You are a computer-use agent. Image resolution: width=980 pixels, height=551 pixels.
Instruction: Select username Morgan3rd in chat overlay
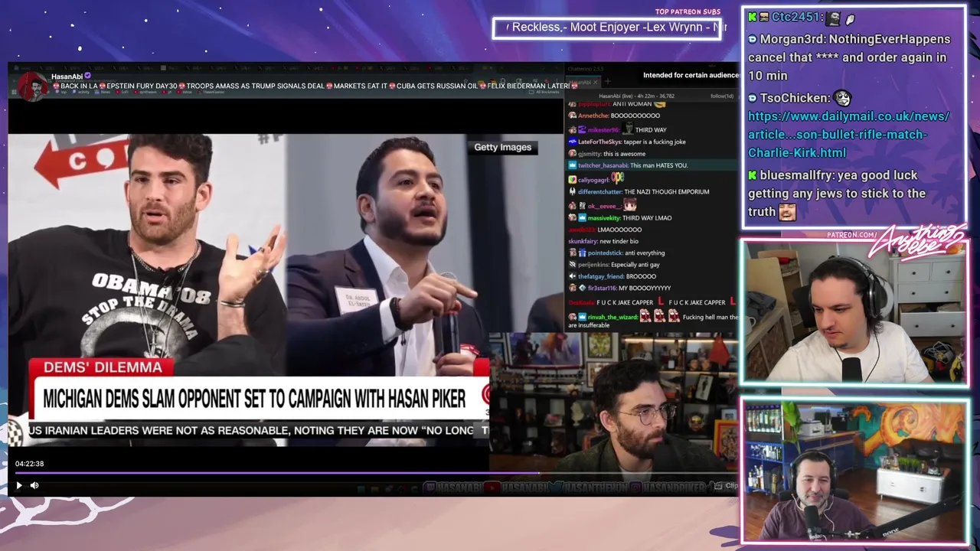point(792,39)
